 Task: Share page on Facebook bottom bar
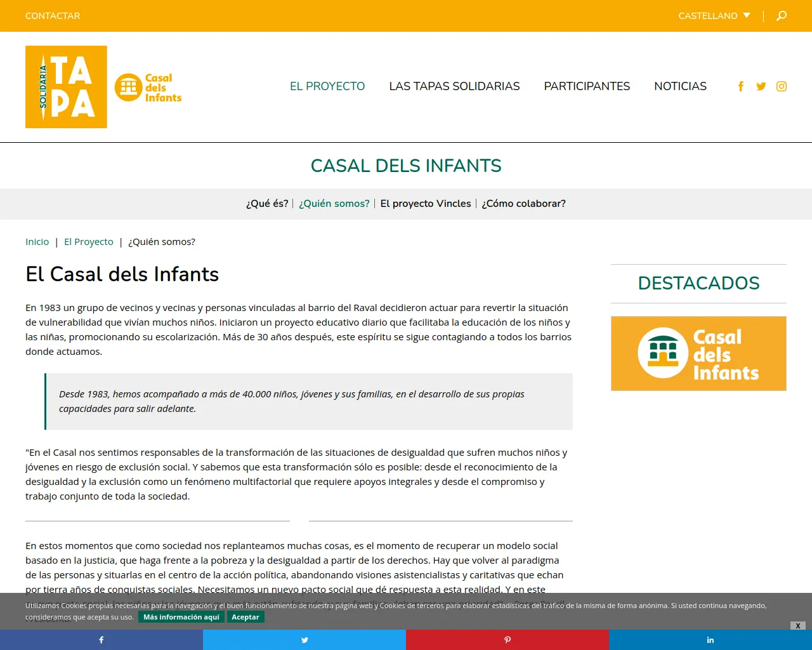(101, 640)
